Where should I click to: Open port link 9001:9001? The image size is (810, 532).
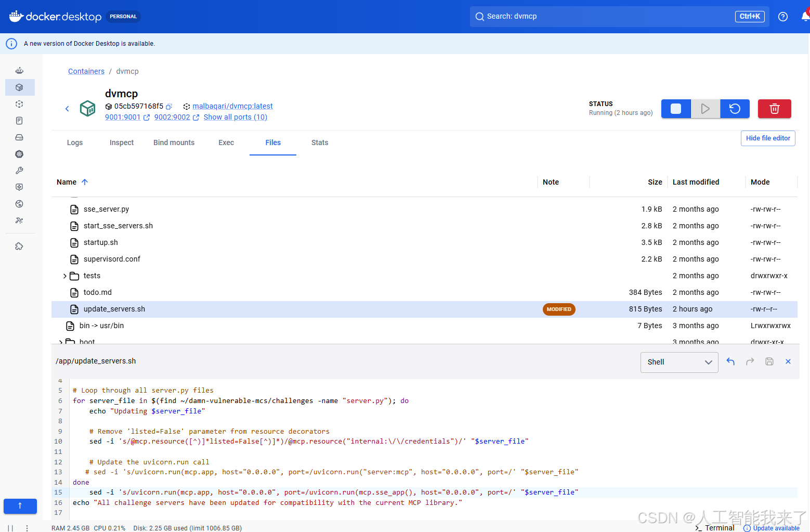pos(123,117)
